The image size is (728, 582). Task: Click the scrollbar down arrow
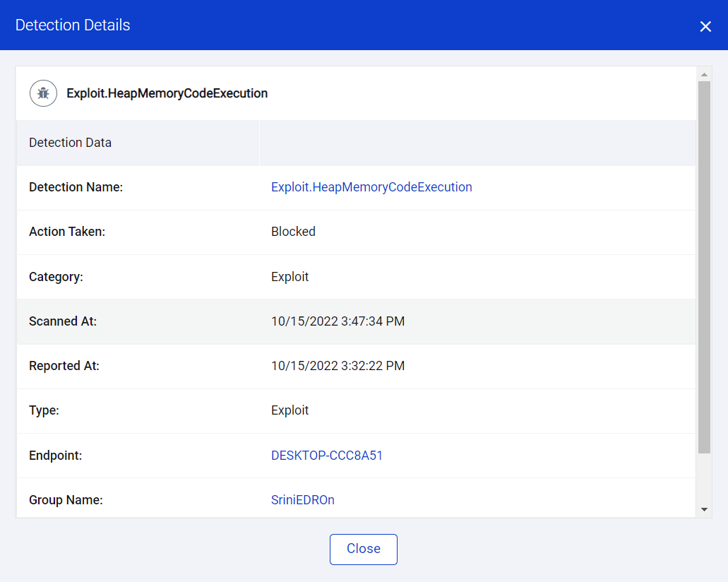click(704, 508)
